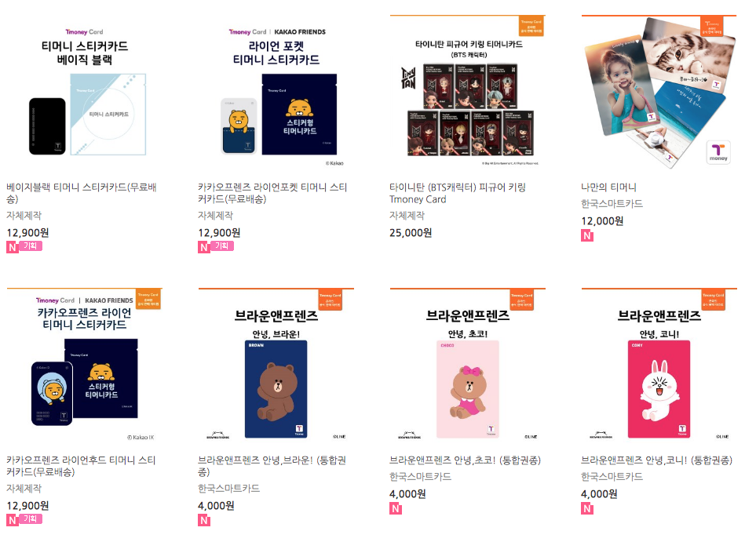756x542 pixels.
Task: Click the 기획 badge under the Basic Black card
Action: pos(31,246)
